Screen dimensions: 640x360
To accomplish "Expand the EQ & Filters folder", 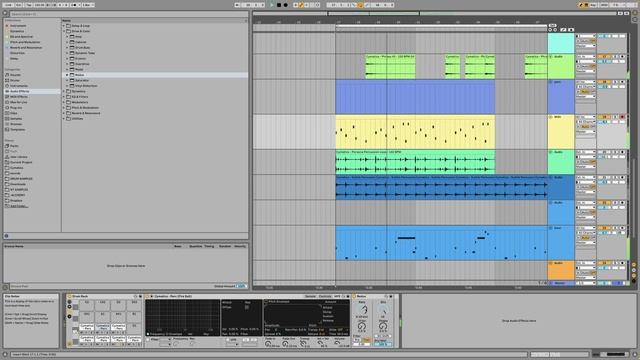I will point(64,97).
